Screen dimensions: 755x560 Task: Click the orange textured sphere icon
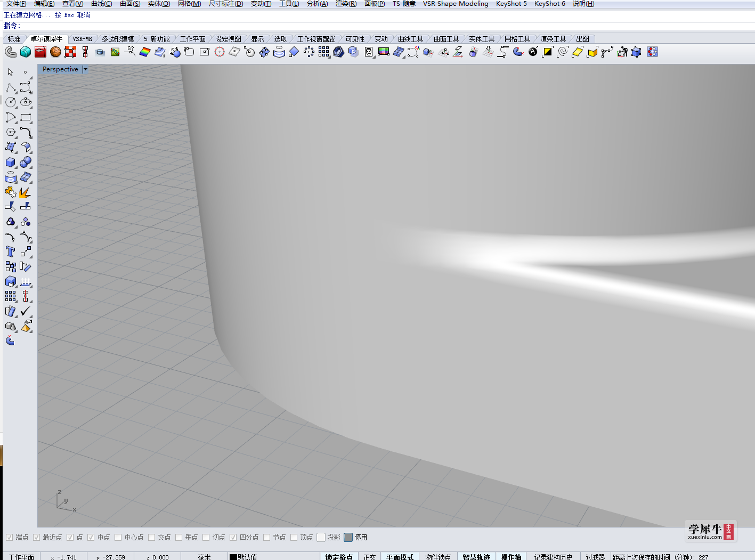55,52
